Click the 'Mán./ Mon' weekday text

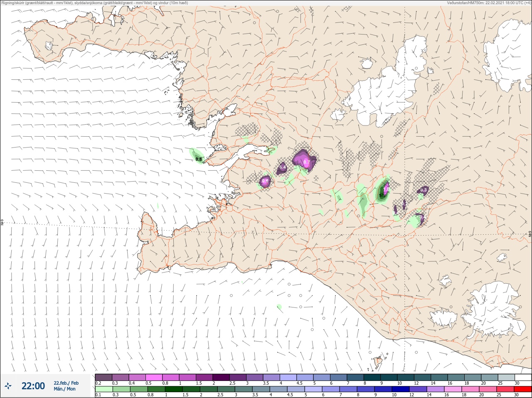[x=64, y=389]
